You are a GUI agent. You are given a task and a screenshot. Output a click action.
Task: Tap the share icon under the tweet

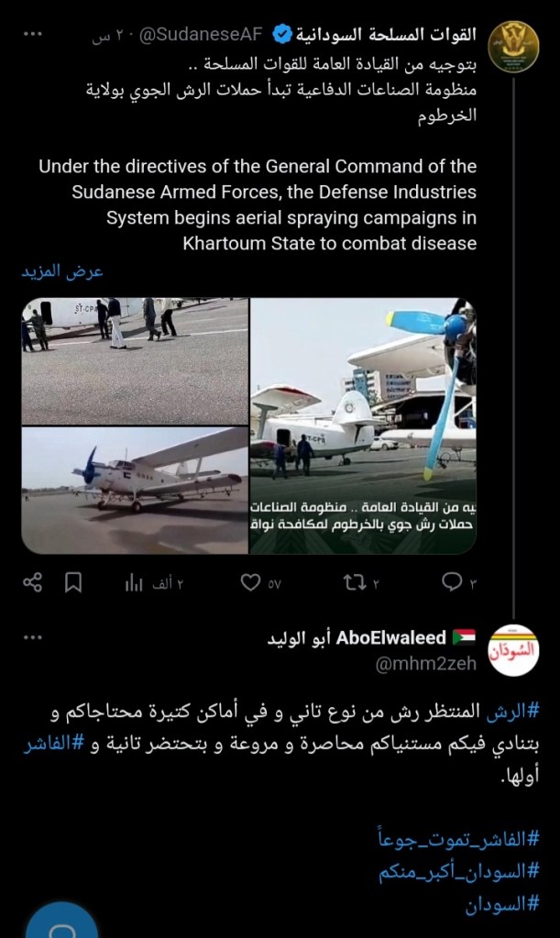pyautogui.click(x=32, y=582)
